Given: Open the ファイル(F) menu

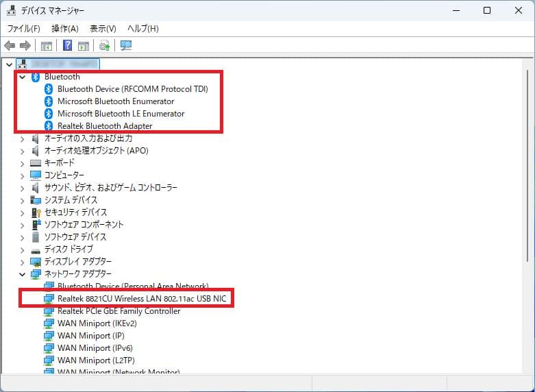Looking at the screenshot, I should coord(23,29).
